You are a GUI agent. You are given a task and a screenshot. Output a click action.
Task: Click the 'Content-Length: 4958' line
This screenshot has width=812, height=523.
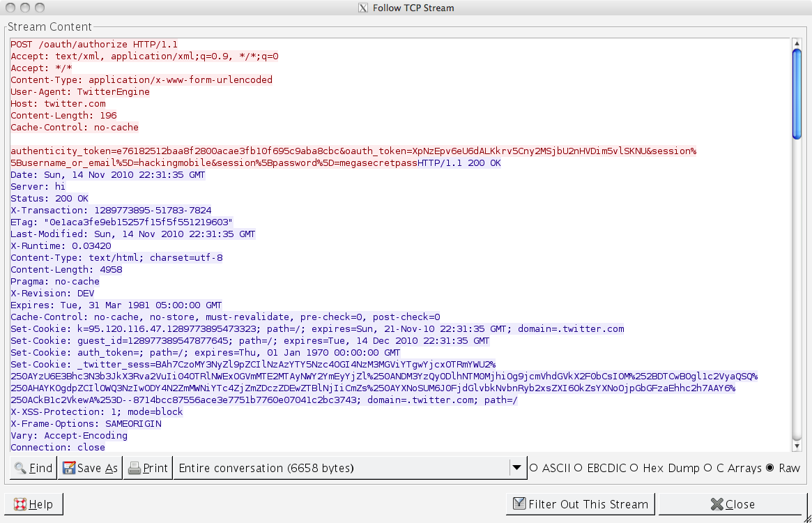coord(66,270)
